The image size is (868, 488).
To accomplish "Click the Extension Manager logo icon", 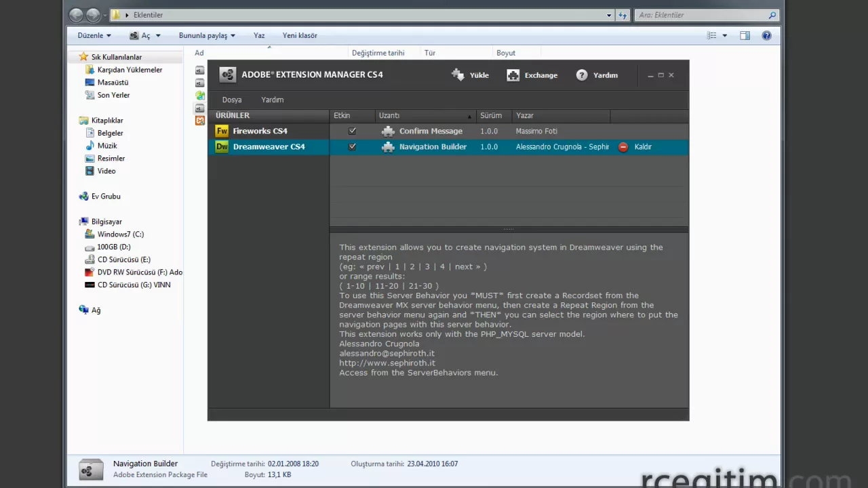I will [x=228, y=75].
